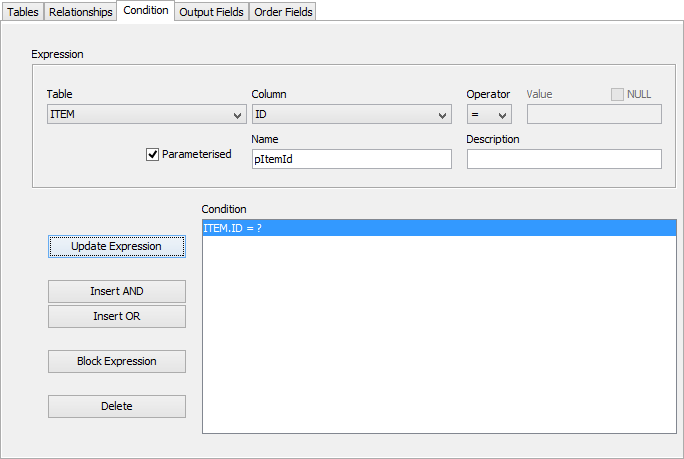Click the Insert OR button
The height and width of the screenshot is (459, 684).
point(117,317)
